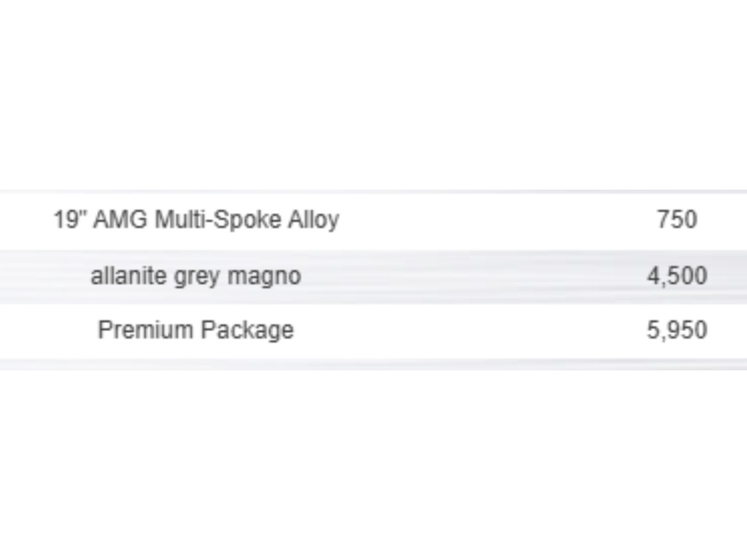Click the 5,950 price value
The image size is (747, 560).
(676, 330)
